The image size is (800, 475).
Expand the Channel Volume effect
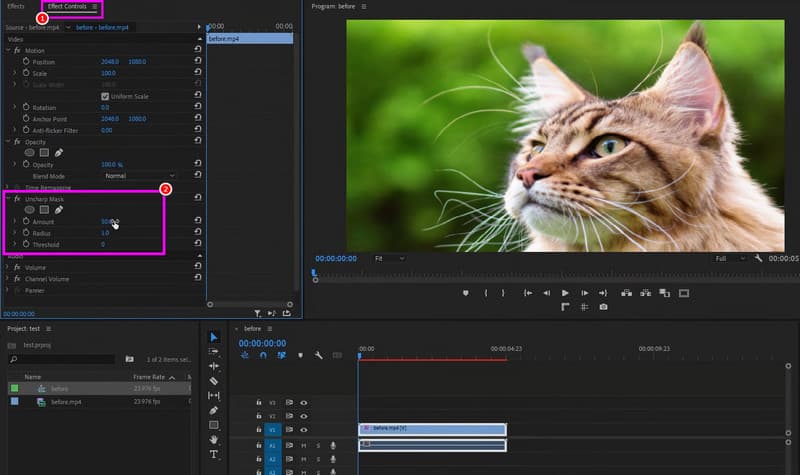pos(7,279)
